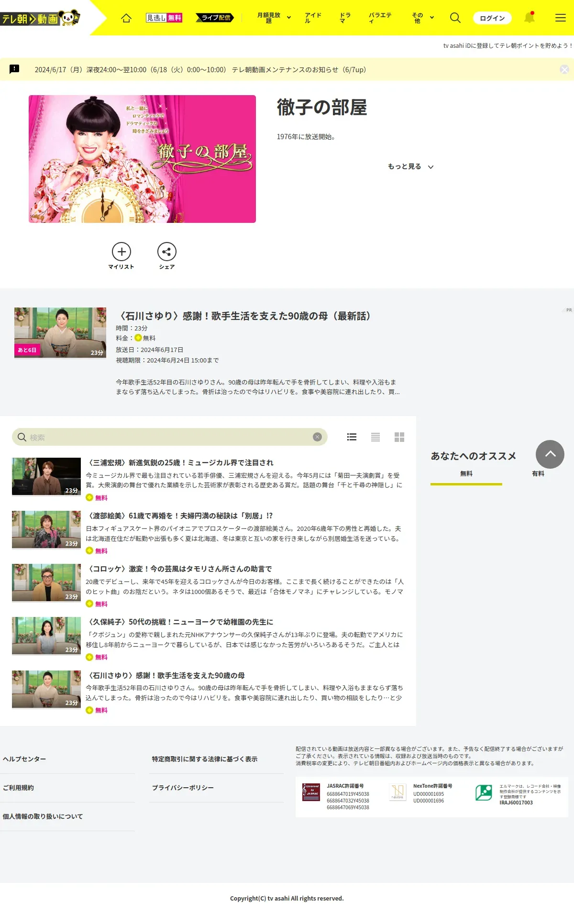574x924 pixels.
Task: Click 放送日：2024年6月17日 text
Action: coord(149,350)
